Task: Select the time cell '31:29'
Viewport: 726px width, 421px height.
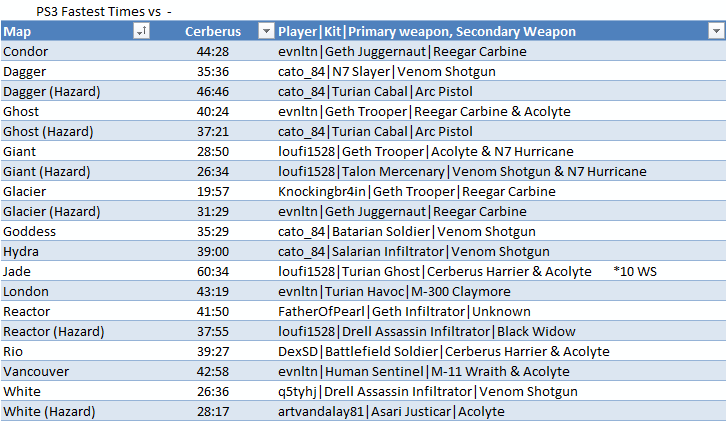Action: click(213, 211)
